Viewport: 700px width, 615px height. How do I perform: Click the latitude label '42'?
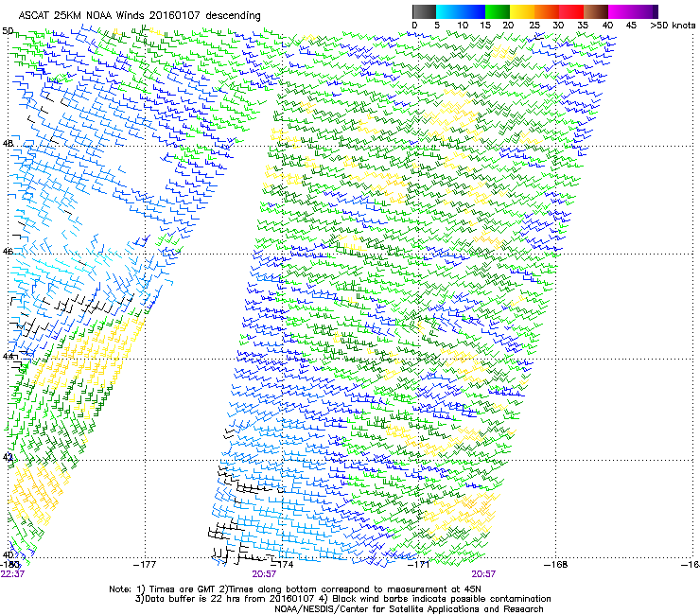pos(8,457)
